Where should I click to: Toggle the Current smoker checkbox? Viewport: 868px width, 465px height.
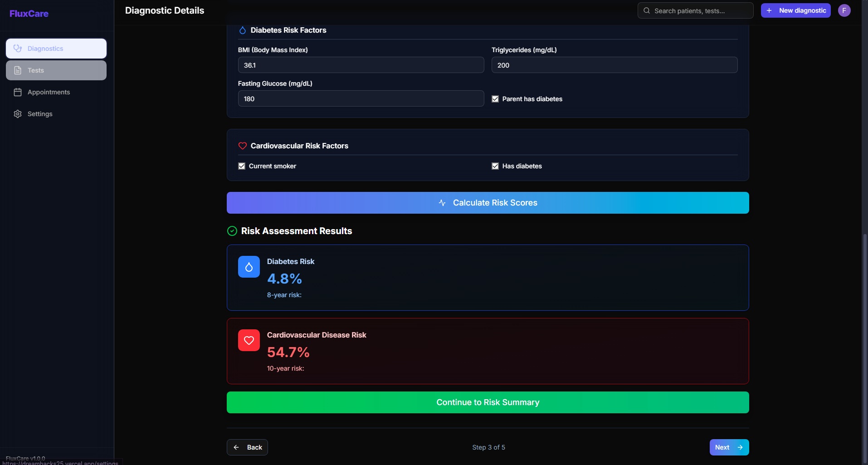[x=242, y=166]
